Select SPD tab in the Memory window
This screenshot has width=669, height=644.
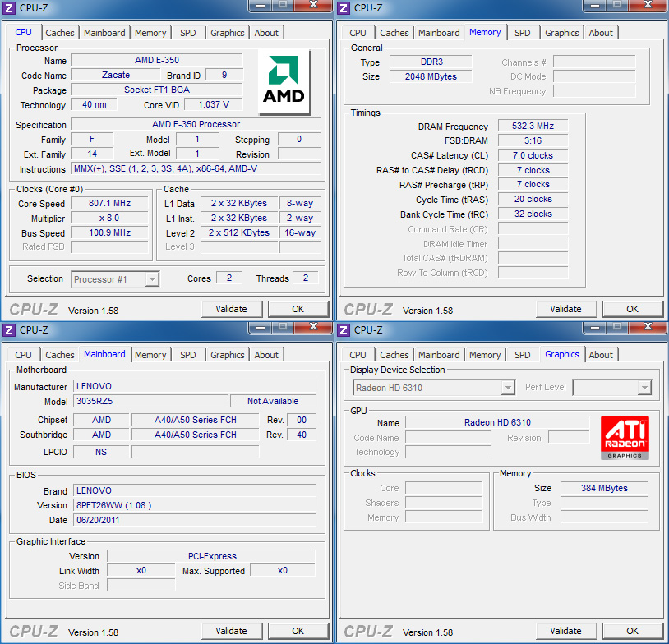(x=522, y=33)
